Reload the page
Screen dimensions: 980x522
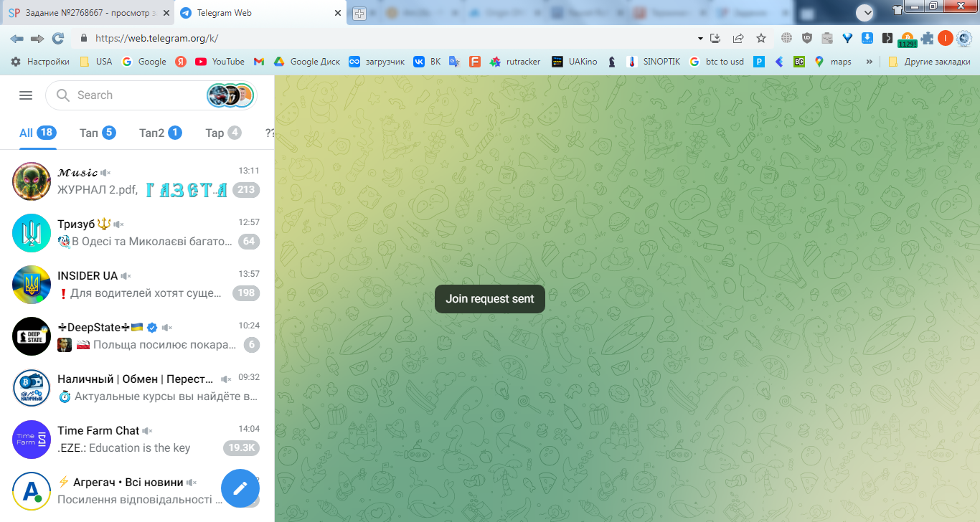tap(58, 39)
